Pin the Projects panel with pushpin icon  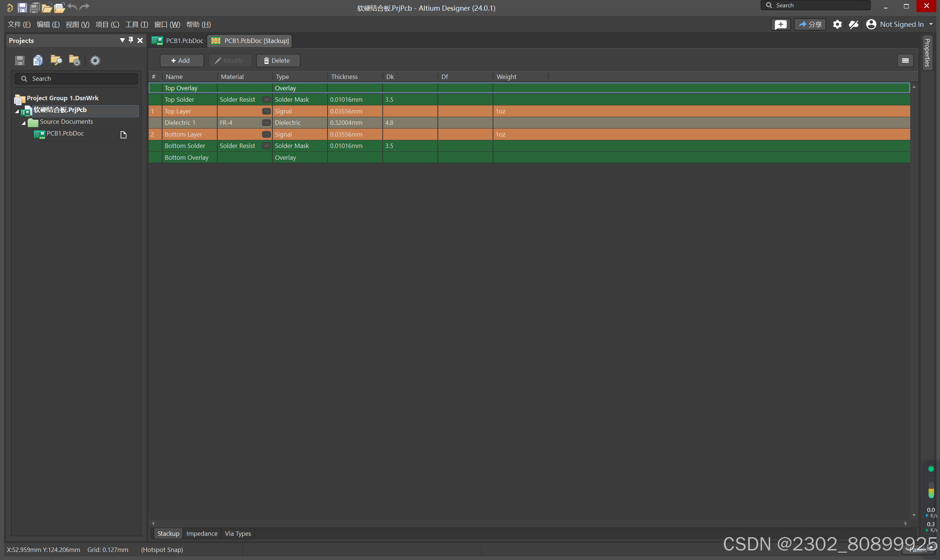point(131,40)
